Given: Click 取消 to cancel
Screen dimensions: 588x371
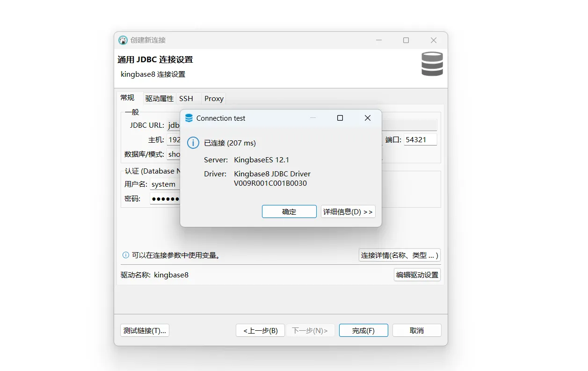Looking at the screenshot, I should [x=417, y=330].
